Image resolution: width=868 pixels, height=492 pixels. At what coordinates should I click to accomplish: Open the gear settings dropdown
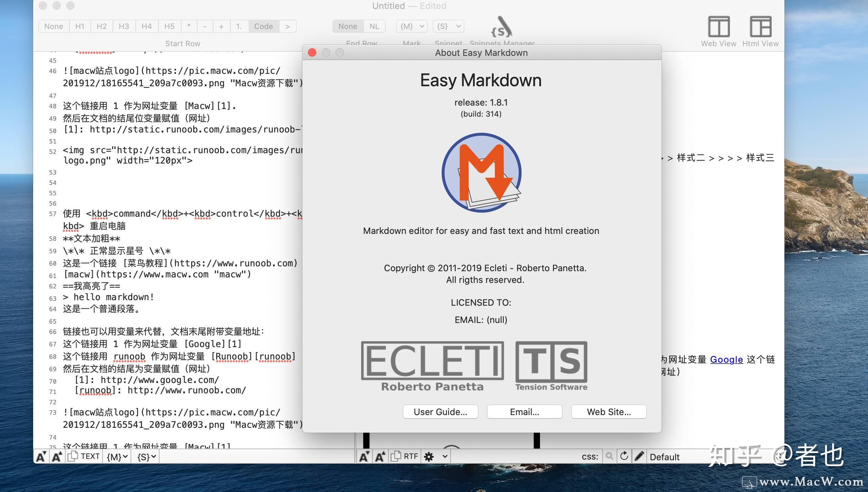(429, 456)
